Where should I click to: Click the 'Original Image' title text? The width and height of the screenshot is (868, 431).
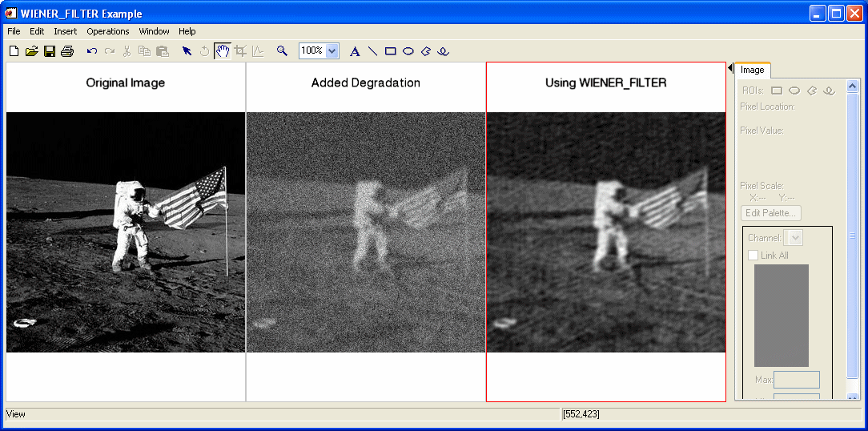[x=126, y=83]
